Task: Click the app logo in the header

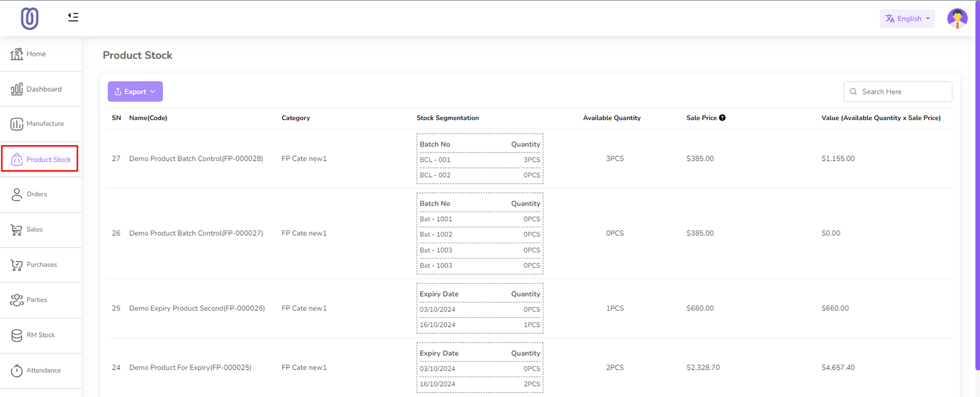Action: [x=29, y=18]
